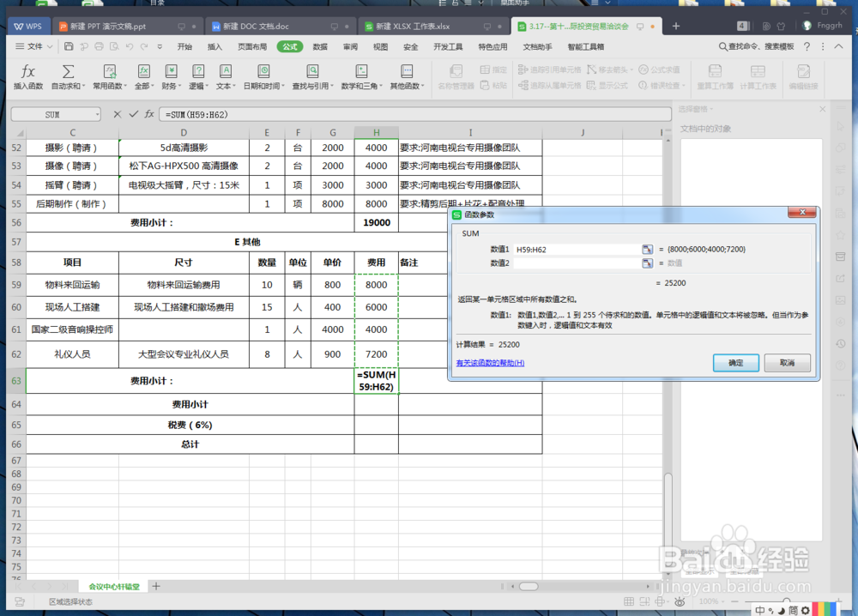The height and width of the screenshot is (616, 858).
Task: Open the Common Functions (常用函数) icon
Action: tap(110, 72)
